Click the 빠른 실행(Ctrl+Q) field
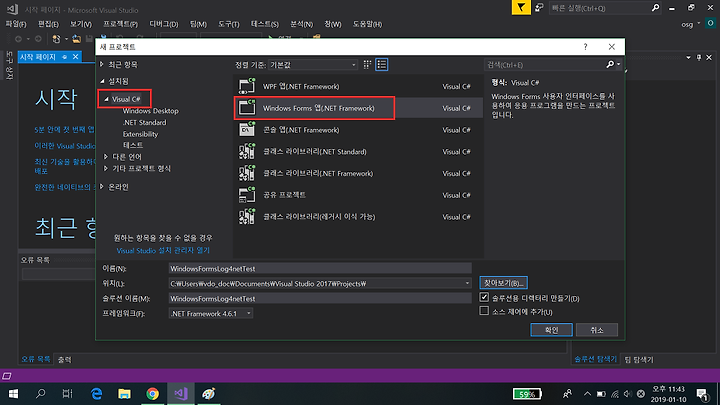Viewport: 720px width, 405px height. click(x=600, y=8)
